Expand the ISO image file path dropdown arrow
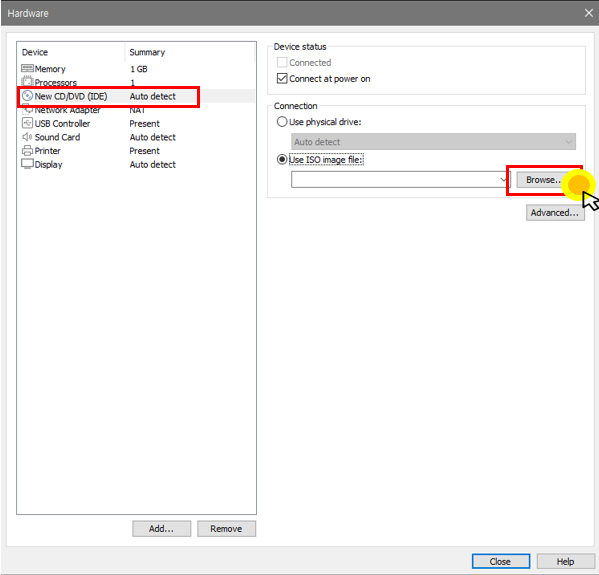This screenshot has width=599, height=575. [503, 179]
